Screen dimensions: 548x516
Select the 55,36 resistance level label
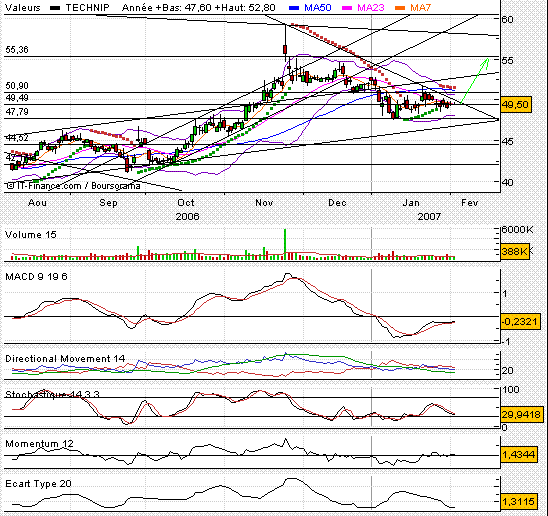17,50
